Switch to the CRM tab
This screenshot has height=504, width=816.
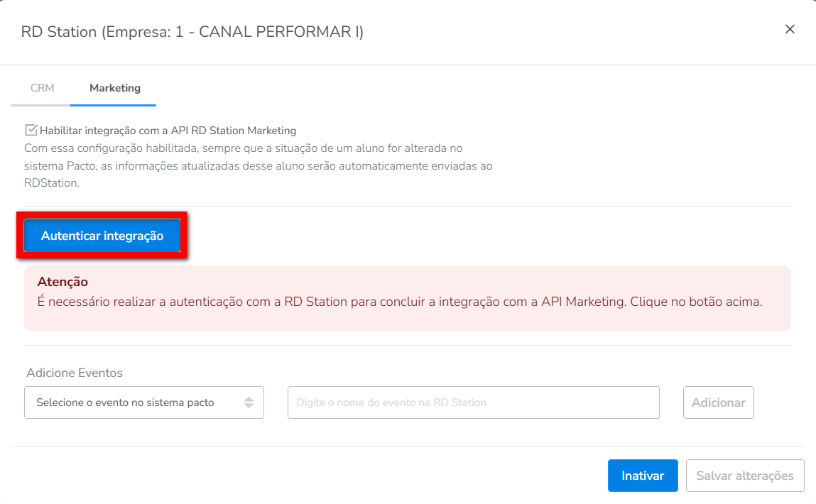(42, 88)
